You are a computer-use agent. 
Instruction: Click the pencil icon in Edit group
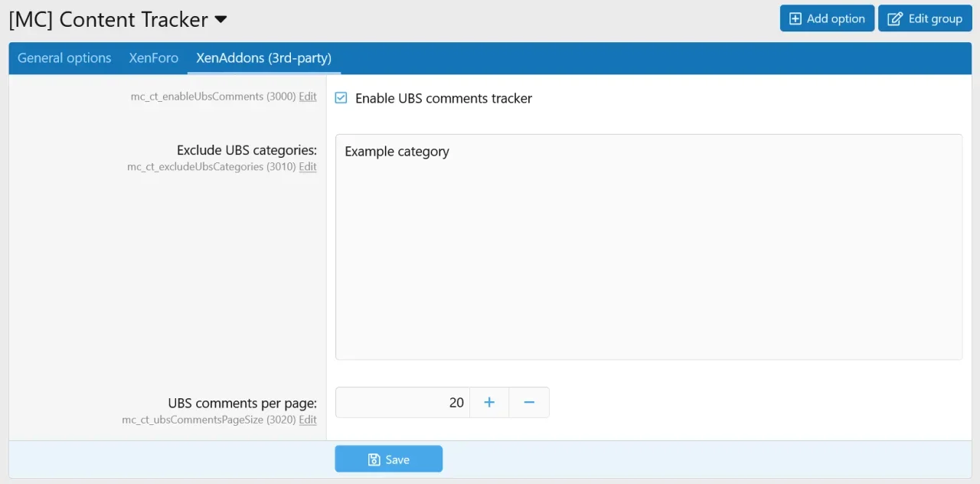894,19
